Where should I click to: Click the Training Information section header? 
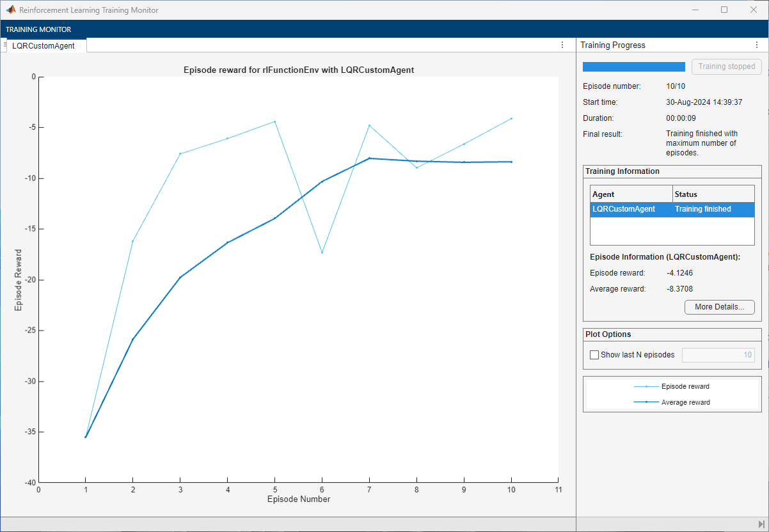pyautogui.click(x=622, y=171)
